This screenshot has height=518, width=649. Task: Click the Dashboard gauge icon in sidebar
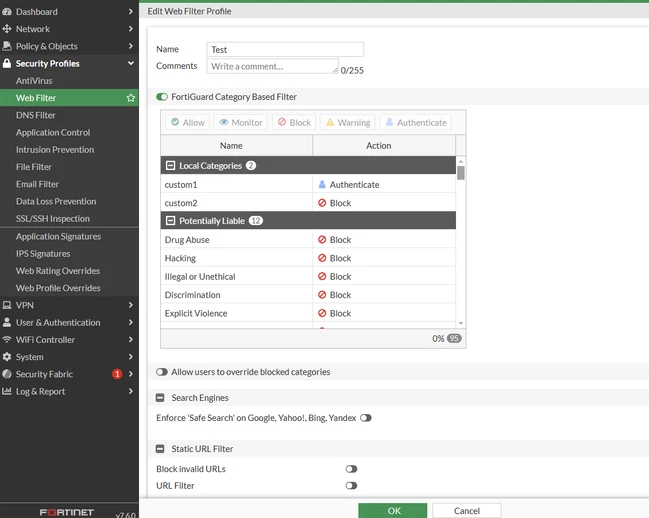click(7, 12)
